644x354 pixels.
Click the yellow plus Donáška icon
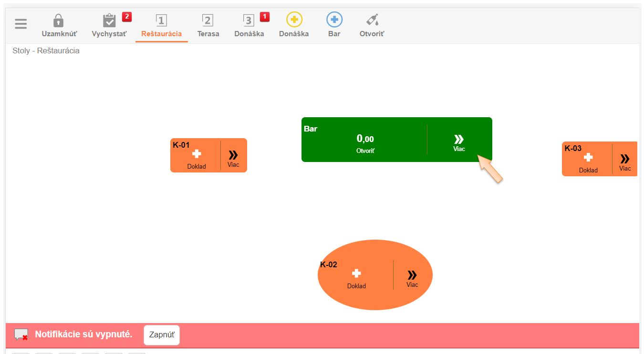point(294,20)
